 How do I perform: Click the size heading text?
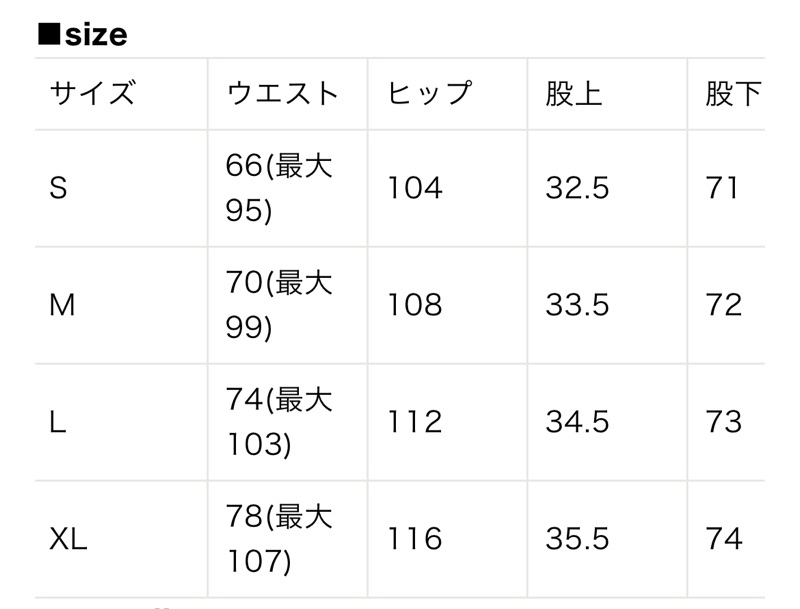pos(83,35)
